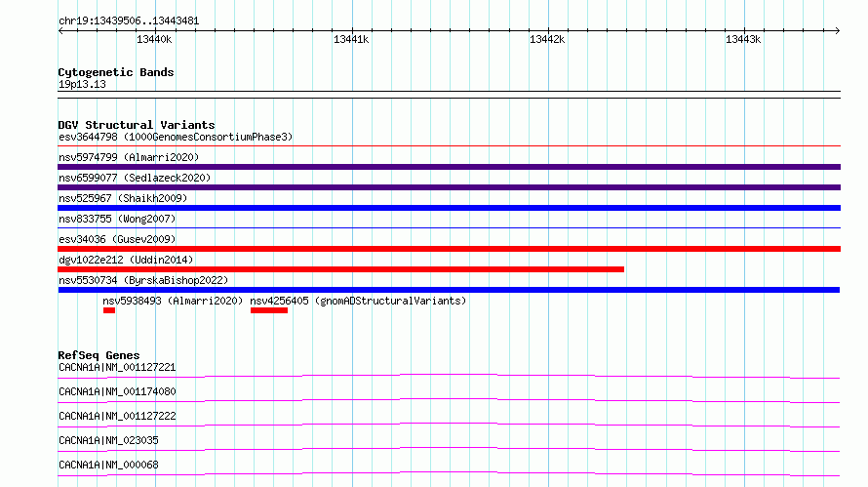Screen dimensions: 868x487
Task: Select the 19p13.13 band label
Action: pos(82,84)
